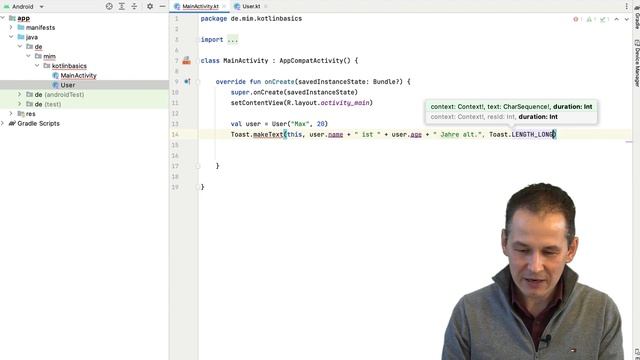Expand the Gradle Scripts node
640x360 pixels.
(3, 123)
